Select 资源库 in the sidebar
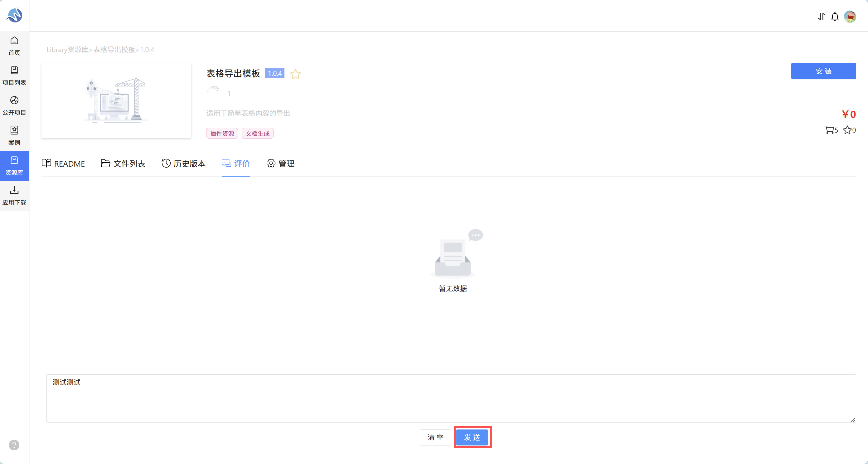868x464 pixels. (14, 166)
